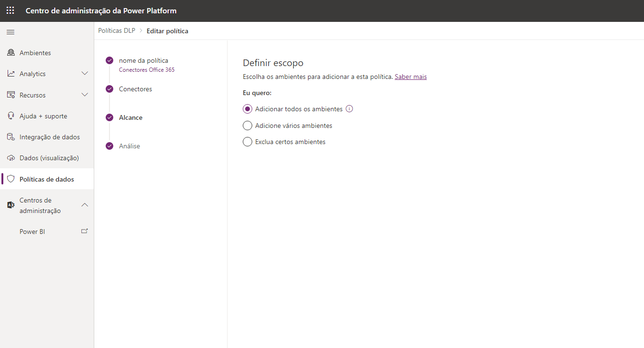Image resolution: width=644 pixels, height=348 pixels.
Task: Open Analytics in the sidebar
Action: 47,74
